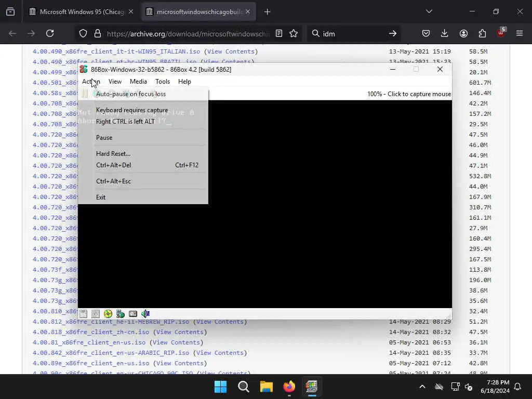Image resolution: width=532 pixels, height=399 pixels.
Task: Open a new Firefox tab
Action: 268,11
